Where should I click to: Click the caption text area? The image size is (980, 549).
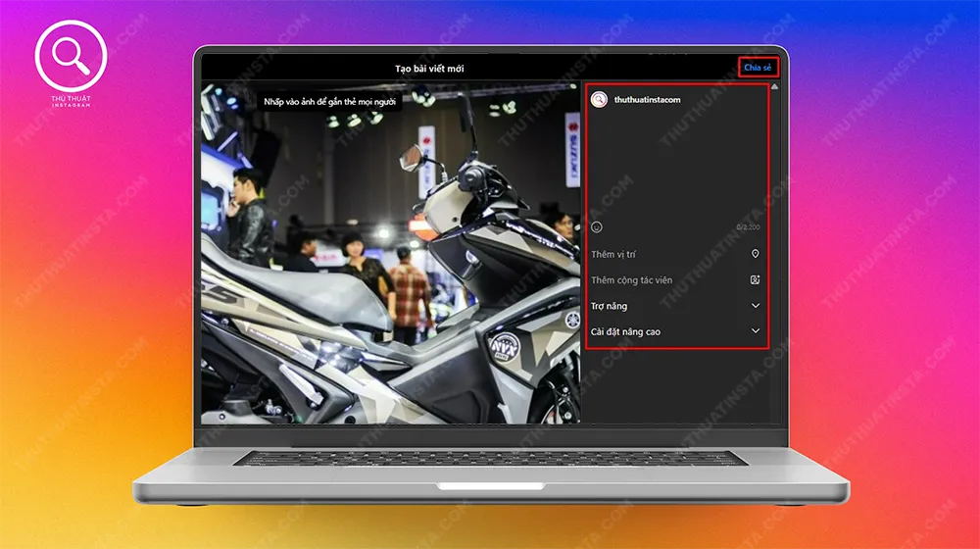[x=675, y=164]
